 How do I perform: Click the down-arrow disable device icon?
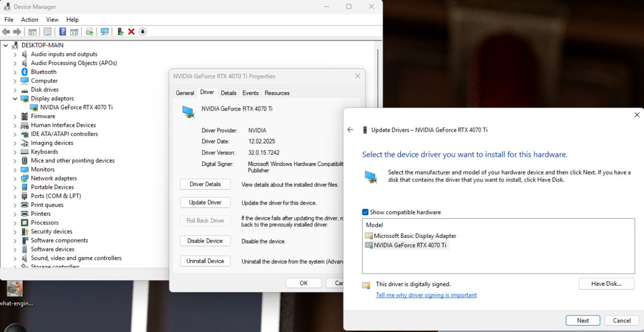(x=142, y=32)
